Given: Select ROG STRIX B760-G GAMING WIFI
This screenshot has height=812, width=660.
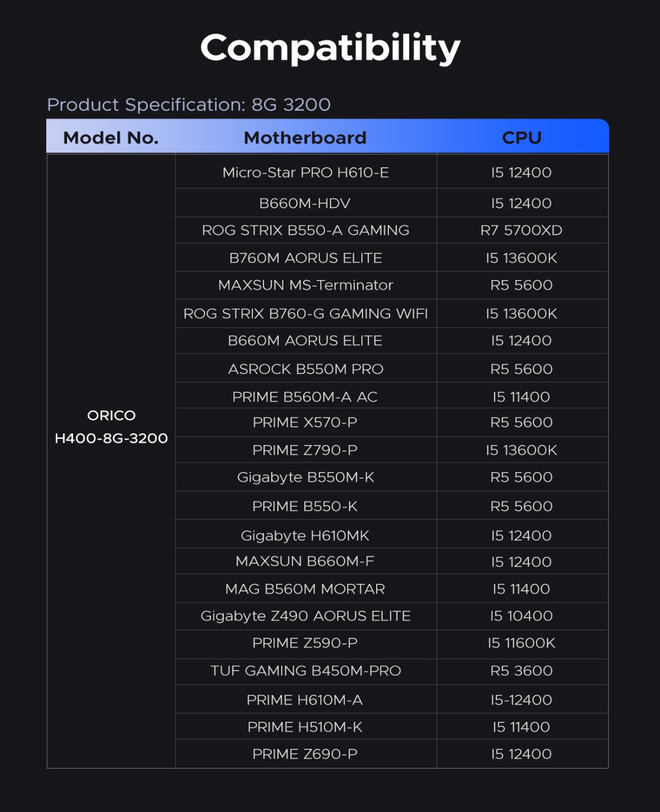Looking at the screenshot, I should pos(305,314).
